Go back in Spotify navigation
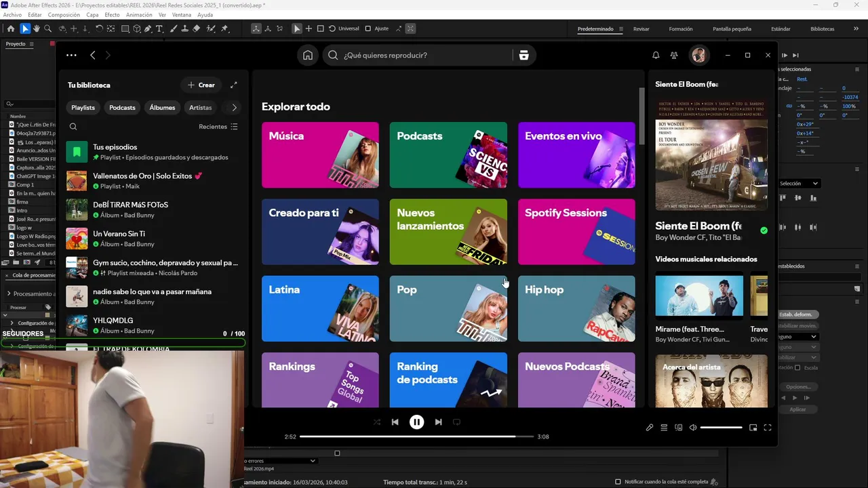Screen dimensions: 868x488 [93, 56]
